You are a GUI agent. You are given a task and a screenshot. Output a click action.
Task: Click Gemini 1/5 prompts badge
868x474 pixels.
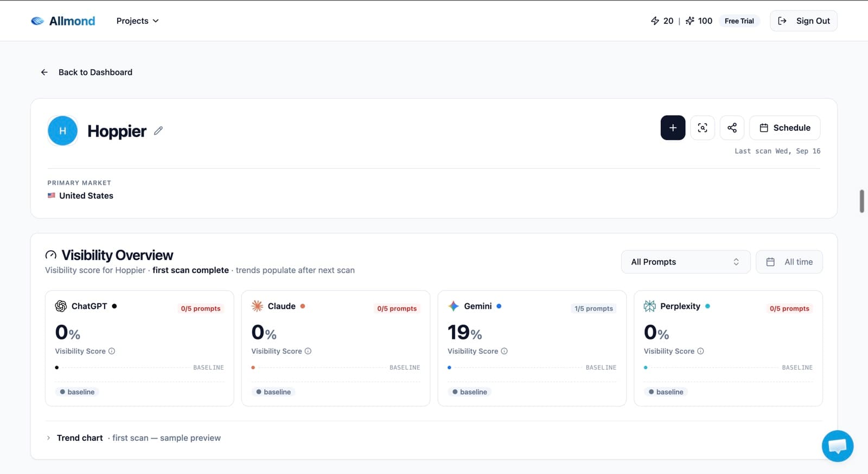point(593,308)
